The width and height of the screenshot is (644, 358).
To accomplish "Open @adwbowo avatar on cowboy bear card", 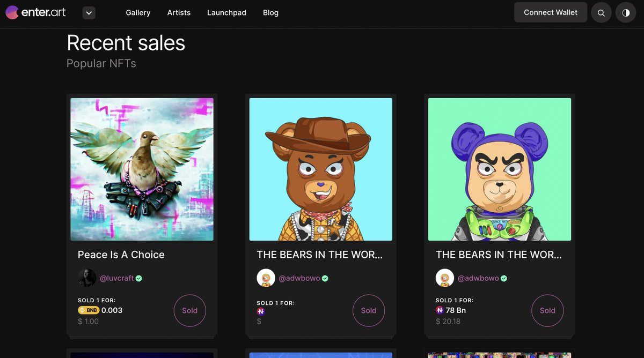I will (266, 278).
